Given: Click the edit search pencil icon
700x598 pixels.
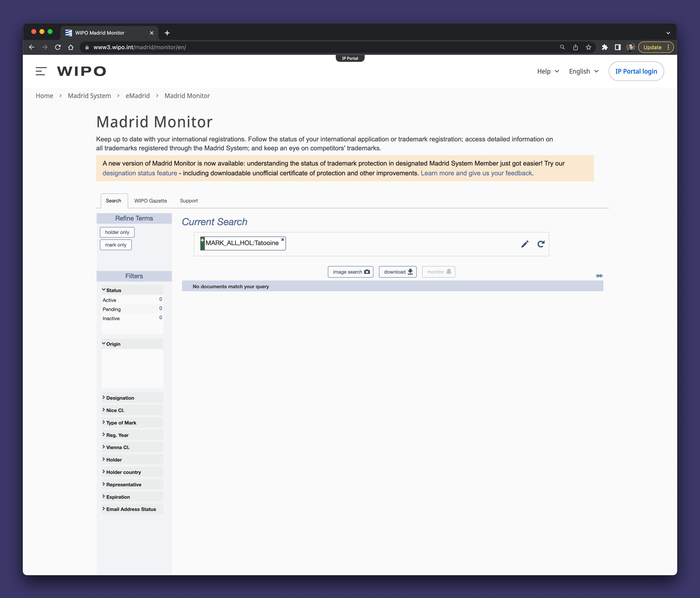Looking at the screenshot, I should point(525,244).
